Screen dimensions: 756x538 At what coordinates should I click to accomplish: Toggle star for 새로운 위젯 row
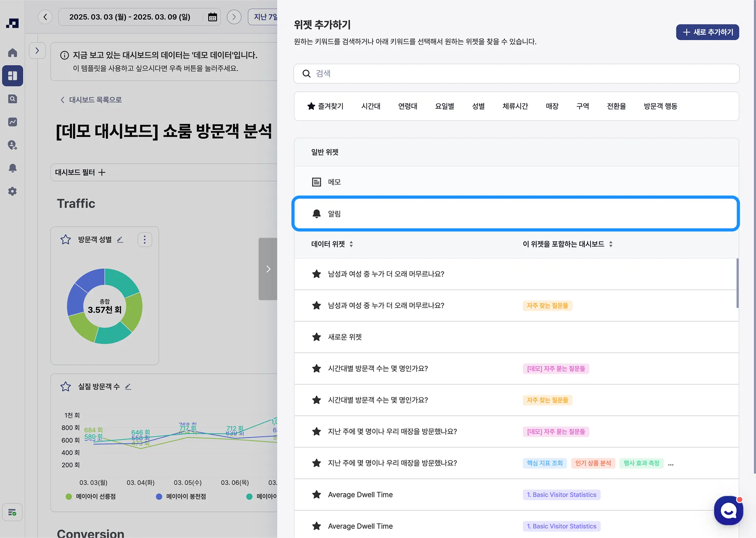[317, 337]
